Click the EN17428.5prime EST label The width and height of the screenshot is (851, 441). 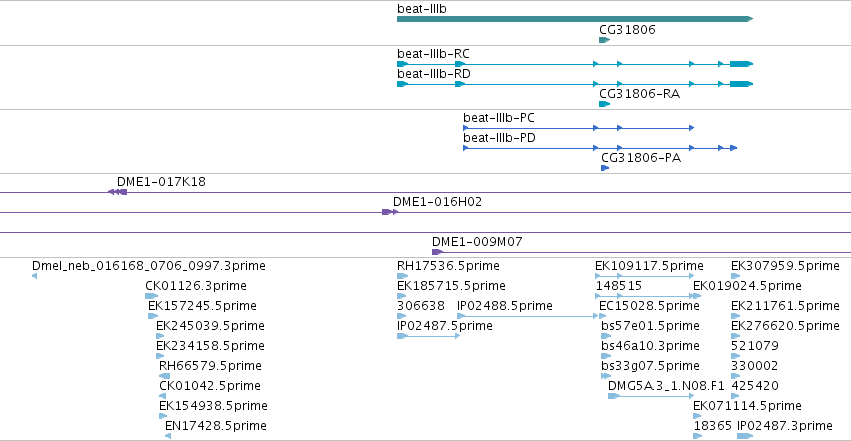(x=215, y=426)
